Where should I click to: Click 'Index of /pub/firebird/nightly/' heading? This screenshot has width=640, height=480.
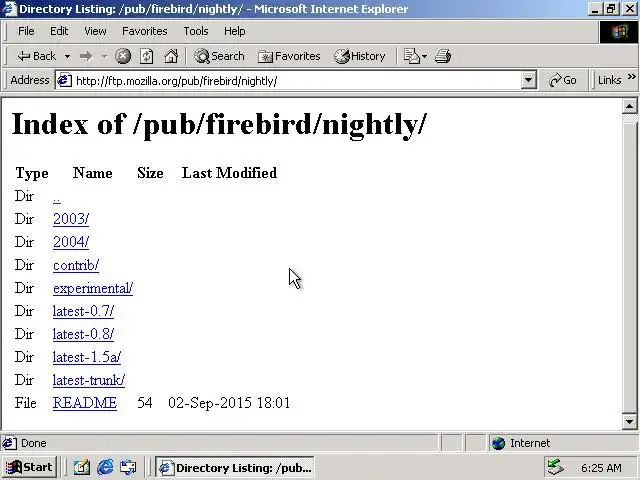click(x=219, y=124)
